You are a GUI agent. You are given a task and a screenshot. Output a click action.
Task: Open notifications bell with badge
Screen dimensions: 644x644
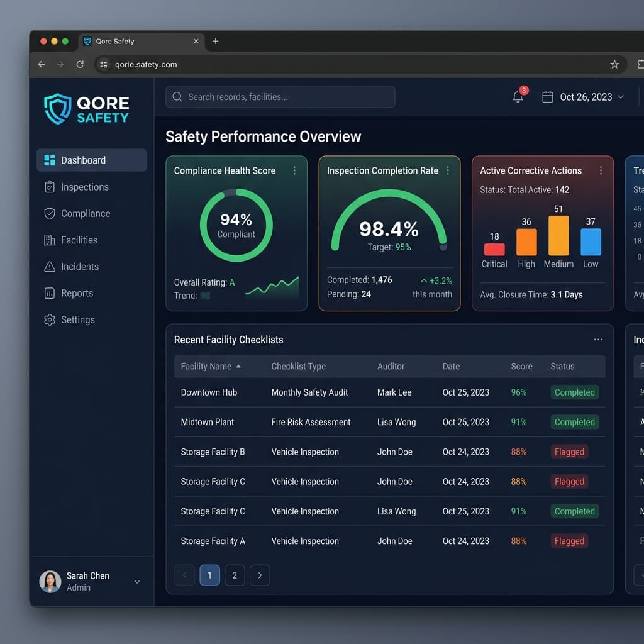coord(519,96)
